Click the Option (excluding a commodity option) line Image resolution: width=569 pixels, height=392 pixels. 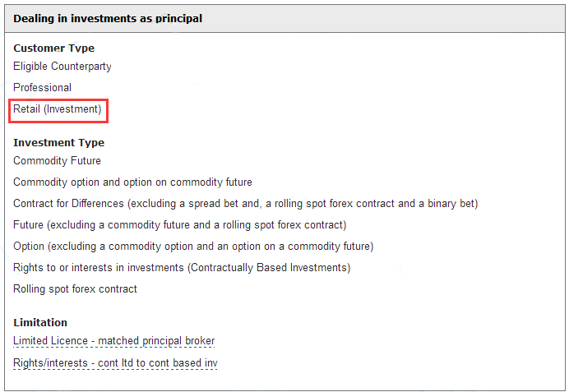[x=193, y=247]
